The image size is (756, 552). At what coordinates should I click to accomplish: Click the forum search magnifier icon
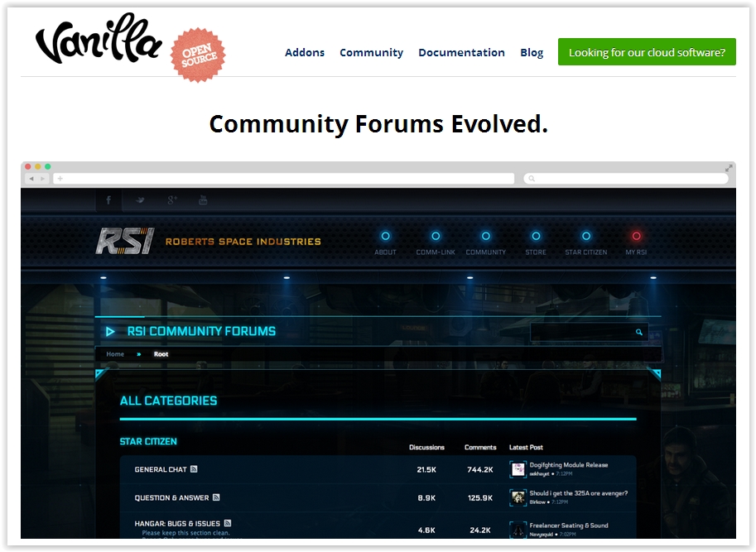point(639,332)
